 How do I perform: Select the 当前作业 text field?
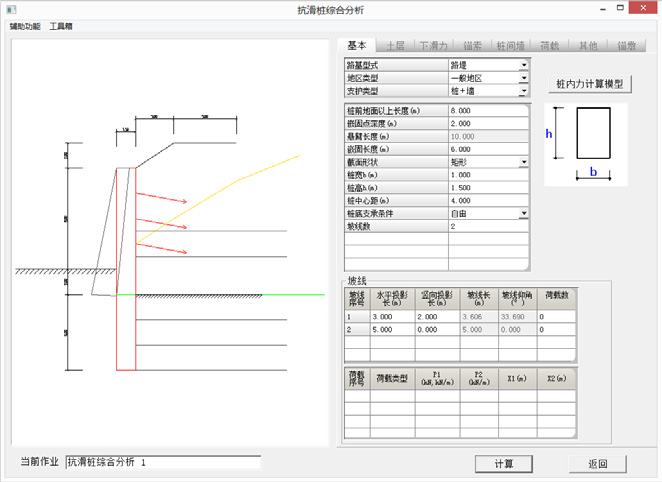[162, 463]
